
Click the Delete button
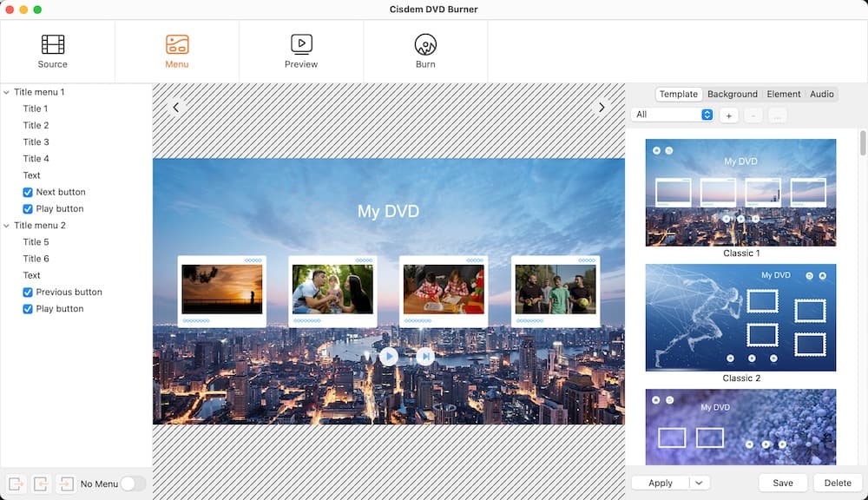838,483
